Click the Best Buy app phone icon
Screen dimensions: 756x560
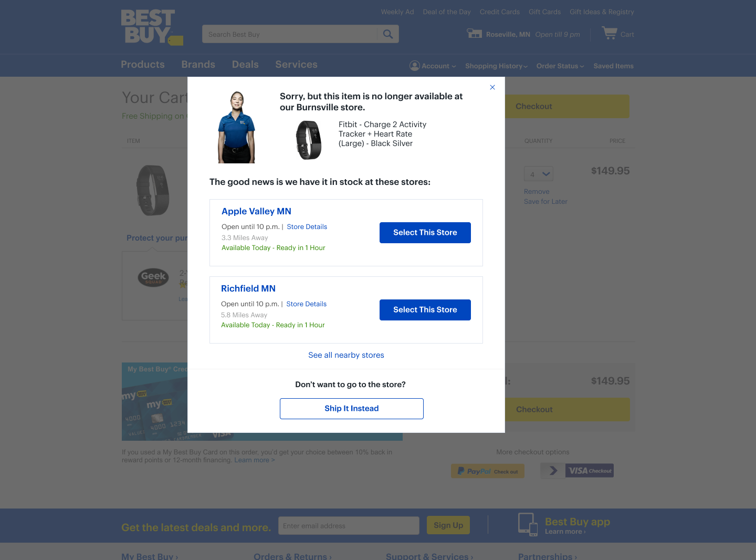[528, 524]
